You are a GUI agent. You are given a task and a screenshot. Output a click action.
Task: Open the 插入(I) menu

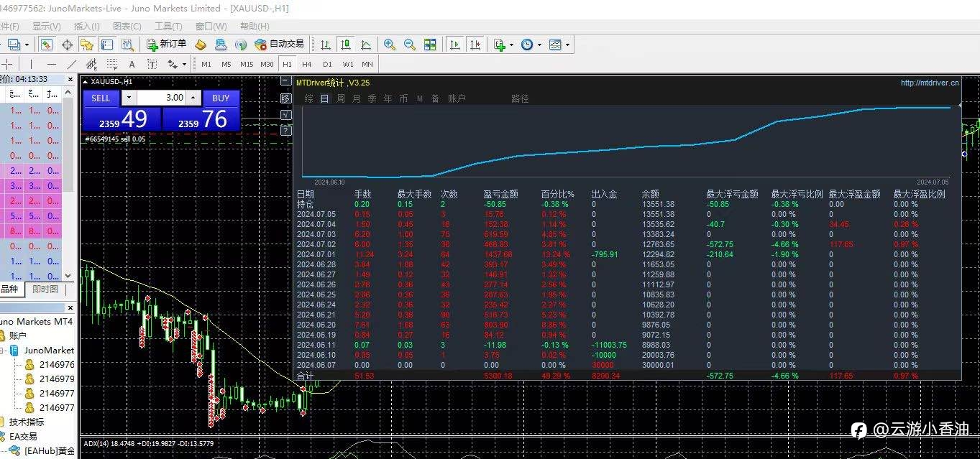click(87, 27)
